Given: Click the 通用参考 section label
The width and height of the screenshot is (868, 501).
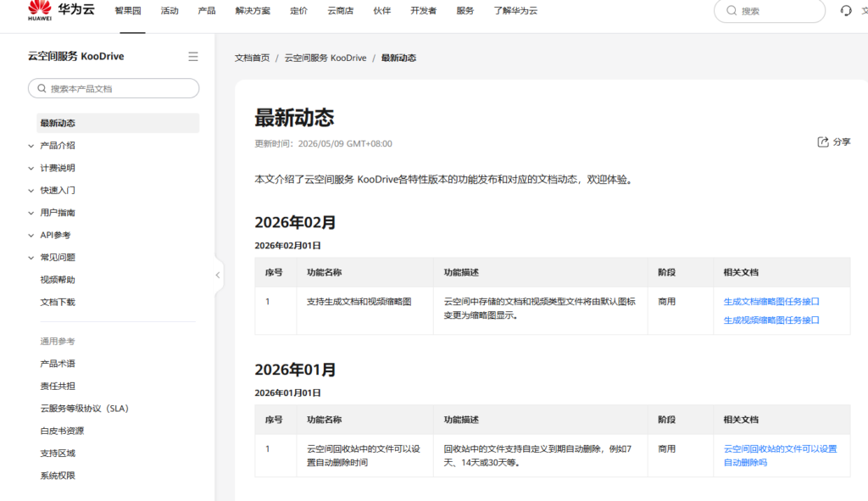Looking at the screenshot, I should (58, 342).
